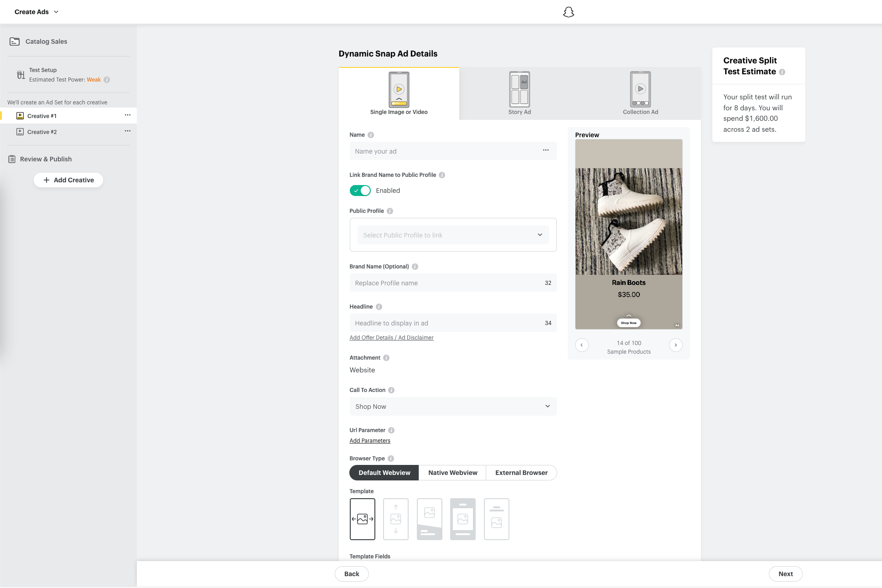Show previous sample product in preview
The height and width of the screenshot is (588, 882).
click(x=581, y=345)
